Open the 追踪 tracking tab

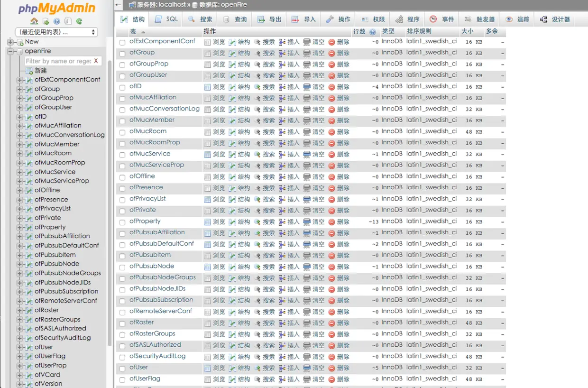pos(517,19)
